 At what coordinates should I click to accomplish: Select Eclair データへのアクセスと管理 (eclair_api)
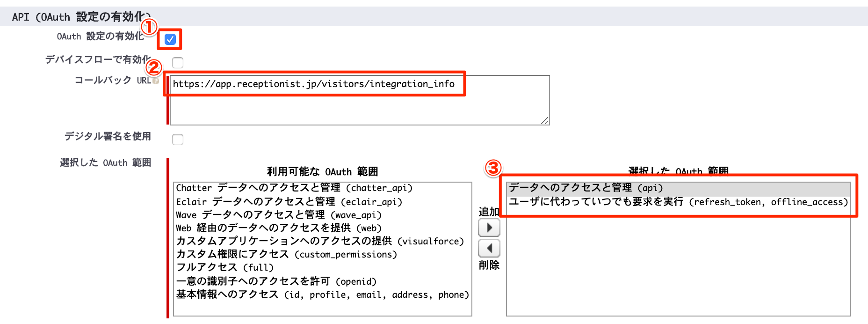289,202
